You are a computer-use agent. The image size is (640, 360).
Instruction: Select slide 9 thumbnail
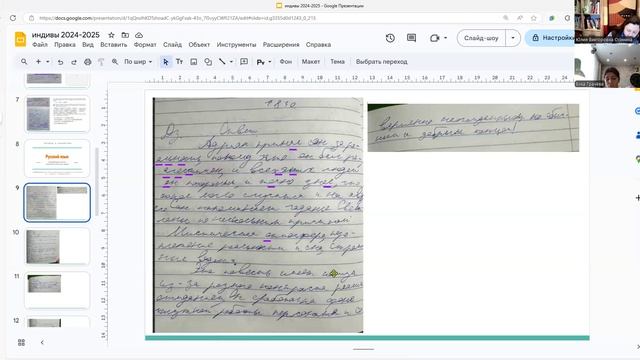pyautogui.click(x=57, y=202)
